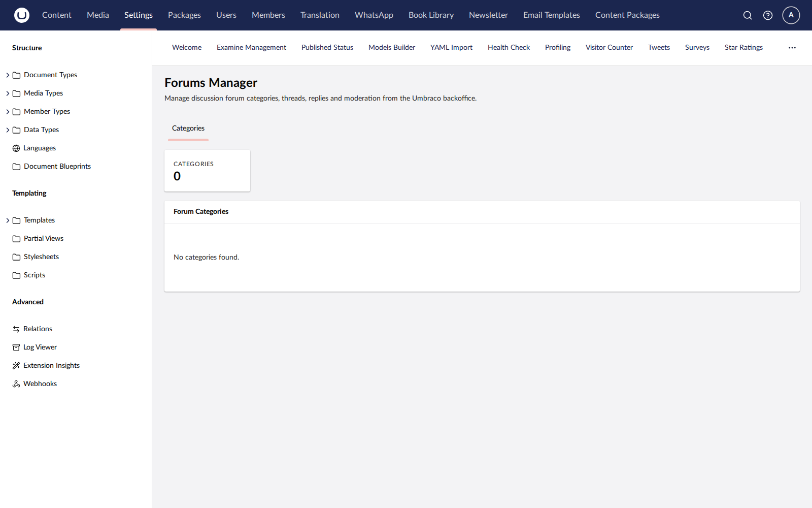Image resolution: width=812 pixels, height=508 pixels.
Task: Click the Document Types folder icon
Action: [x=16, y=75]
